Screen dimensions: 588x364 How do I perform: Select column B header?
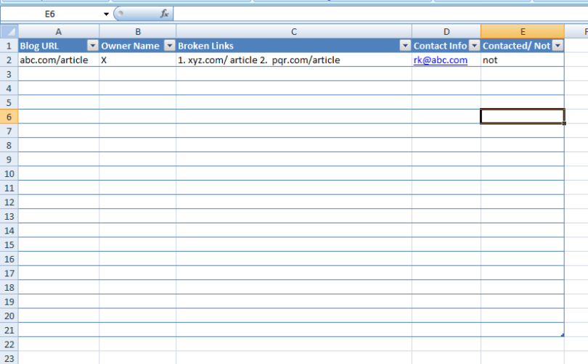pyautogui.click(x=138, y=31)
